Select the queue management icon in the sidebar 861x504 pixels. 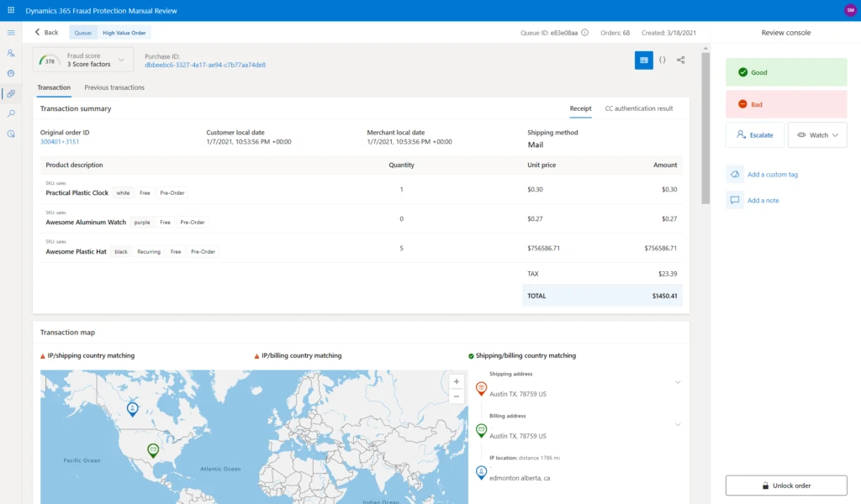click(x=11, y=94)
